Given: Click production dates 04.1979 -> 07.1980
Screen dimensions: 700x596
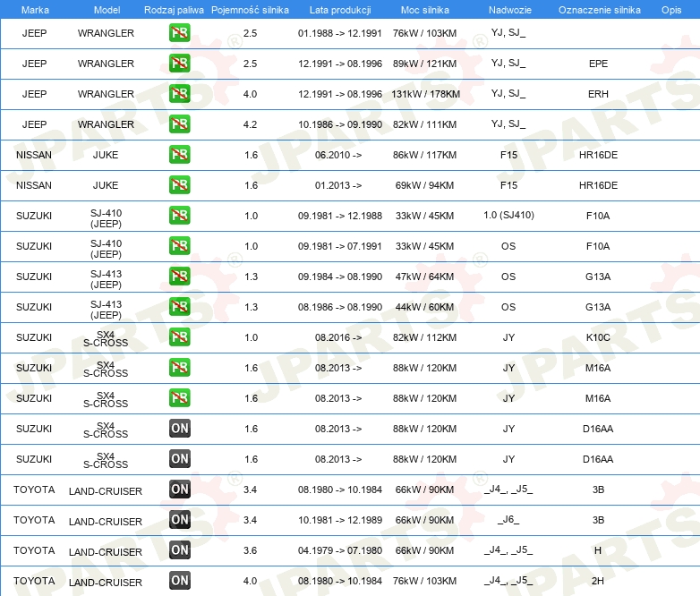Looking at the screenshot, I should pyautogui.click(x=340, y=550).
